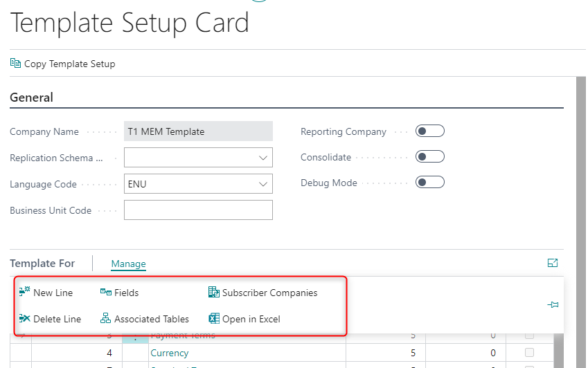Toggle the Reporting Company switch
This screenshot has width=588, height=368.
(430, 131)
